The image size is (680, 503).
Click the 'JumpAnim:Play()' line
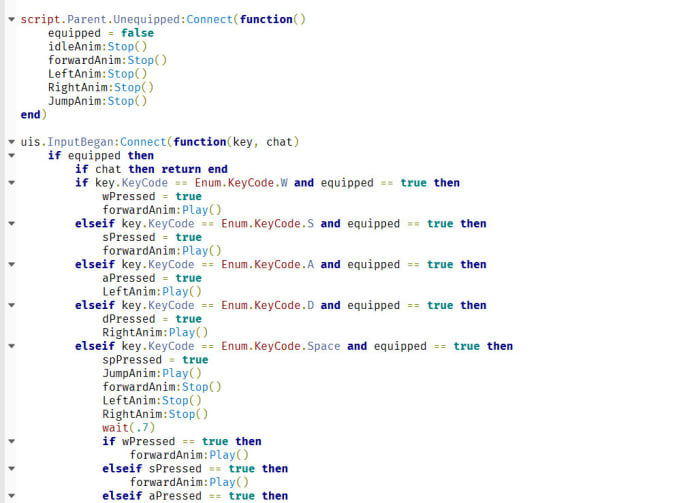pos(152,373)
